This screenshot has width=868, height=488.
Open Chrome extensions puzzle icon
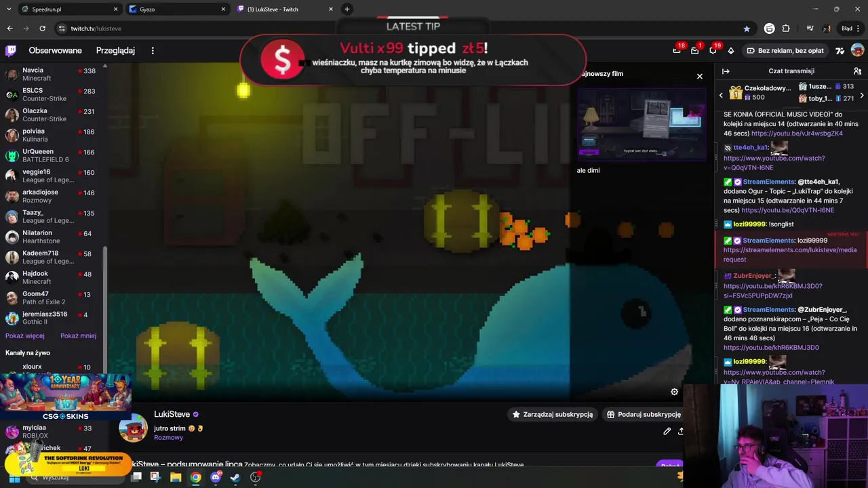coord(786,28)
